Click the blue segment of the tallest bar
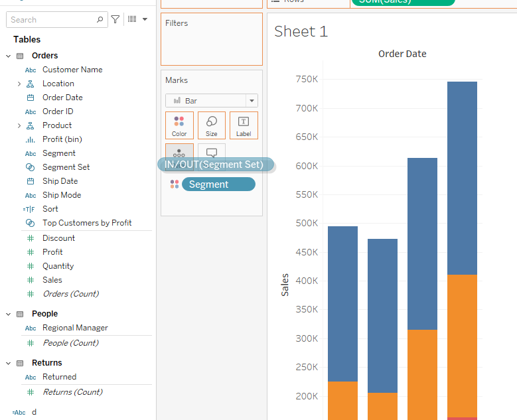517x420 pixels. click(462, 178)
